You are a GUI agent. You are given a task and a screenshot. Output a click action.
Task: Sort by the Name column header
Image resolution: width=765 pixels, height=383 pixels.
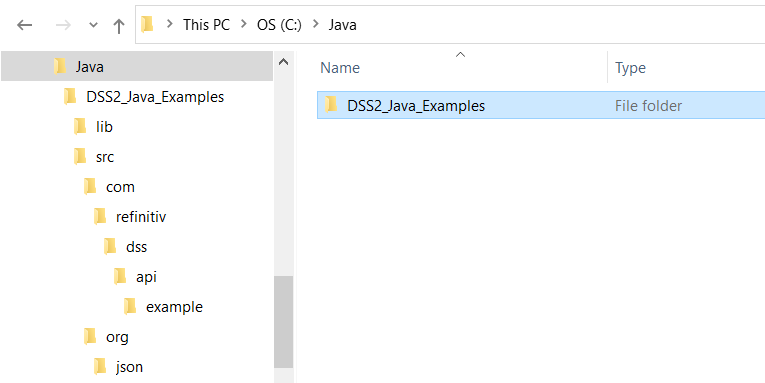(340, 67)
